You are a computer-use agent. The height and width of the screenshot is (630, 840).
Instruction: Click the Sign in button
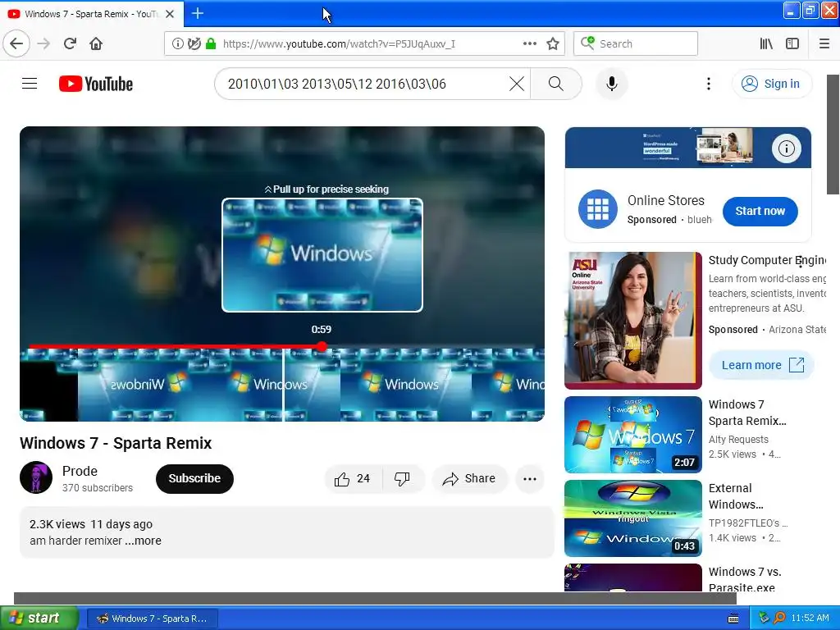click(x=771, y=84)
